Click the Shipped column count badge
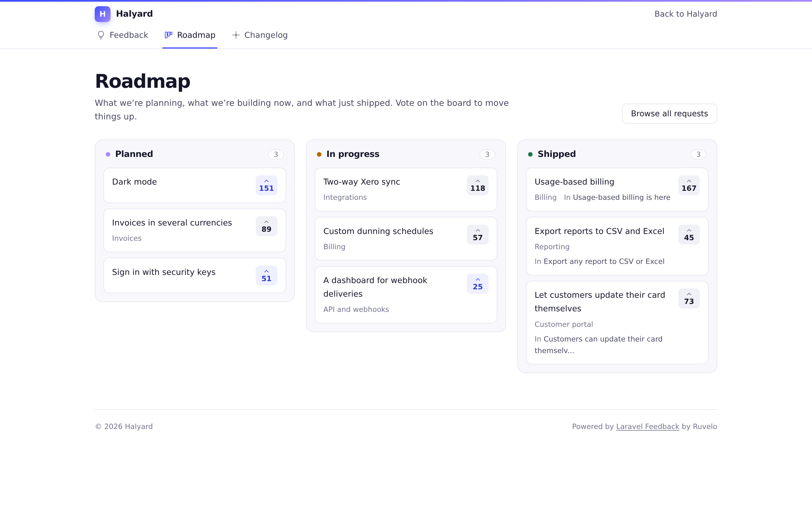812x508 pixels. coord(698,155)
